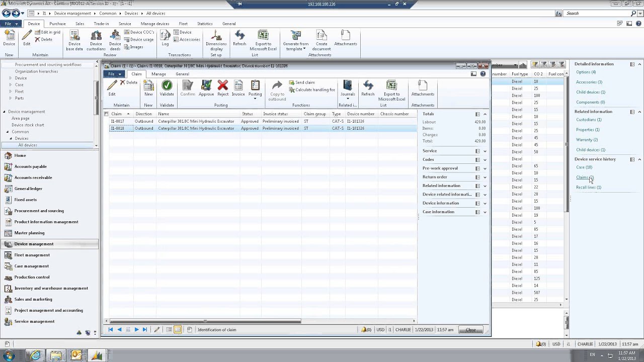Open the Purchase tab in the main ribbon
This screenshot has width=644, height=362.
point(57,24)
